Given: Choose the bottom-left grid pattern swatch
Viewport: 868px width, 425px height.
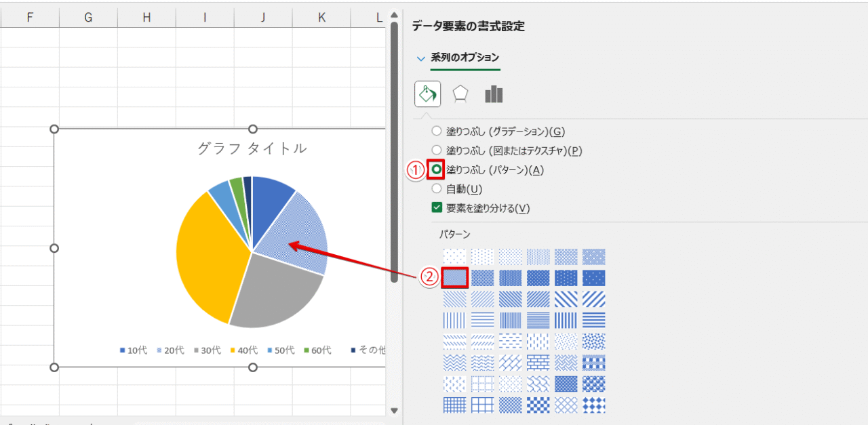Looking at the screenshot, I should coord(454,405).
